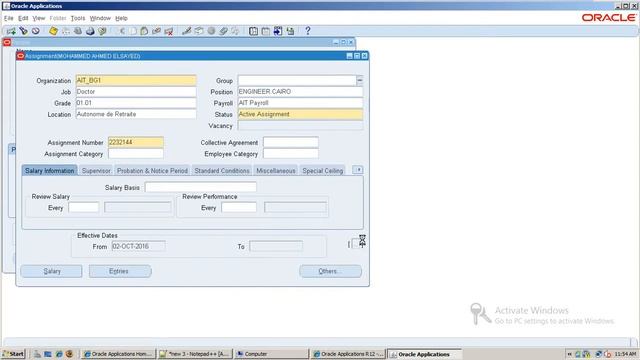Click the Payroll field AIT Payroll

(x=300, y=103)
